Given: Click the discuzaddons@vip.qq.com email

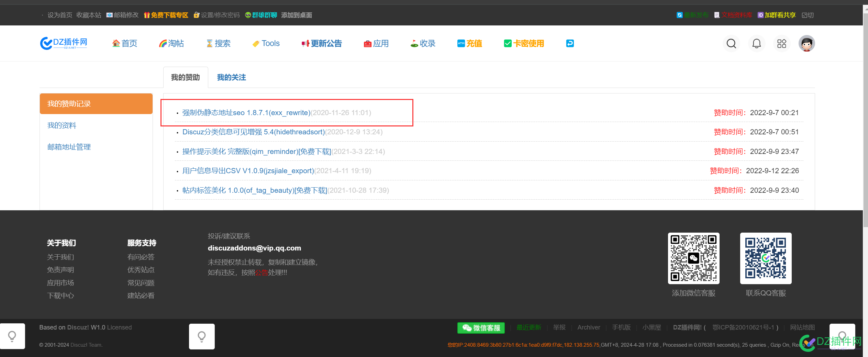Looking at the screenshot, I should tap(254, 248).
